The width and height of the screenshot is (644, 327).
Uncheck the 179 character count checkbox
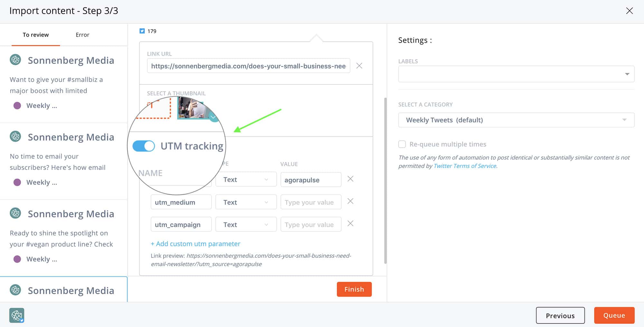coord(142,31)
